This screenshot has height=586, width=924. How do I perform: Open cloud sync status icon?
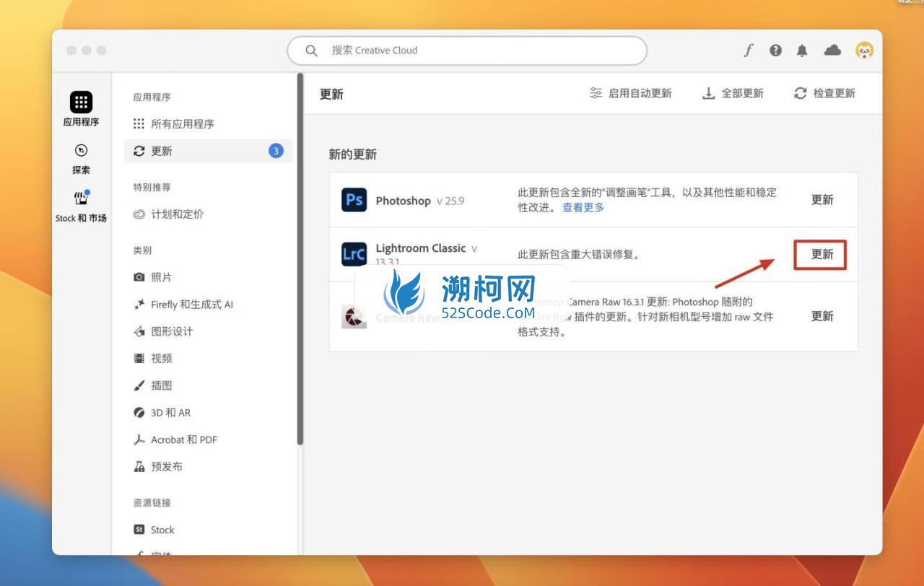pyautogui.click(x=833, y=50)
